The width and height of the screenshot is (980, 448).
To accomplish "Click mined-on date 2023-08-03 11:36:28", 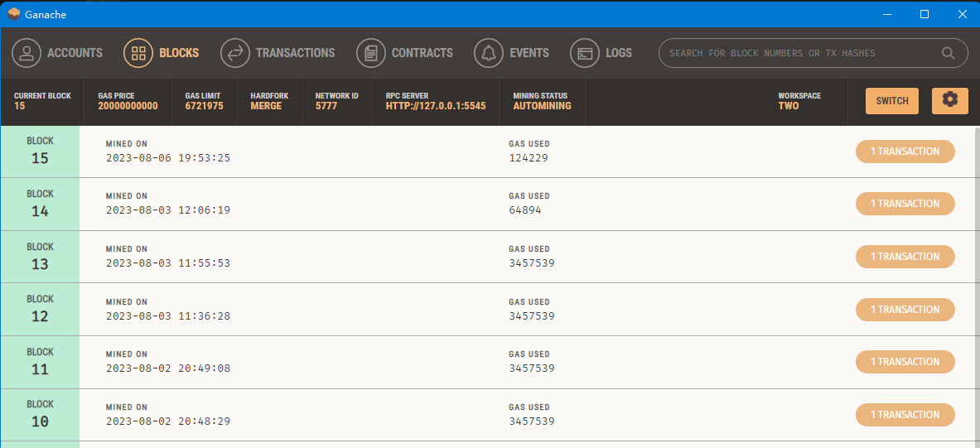I will pos(168,316).
